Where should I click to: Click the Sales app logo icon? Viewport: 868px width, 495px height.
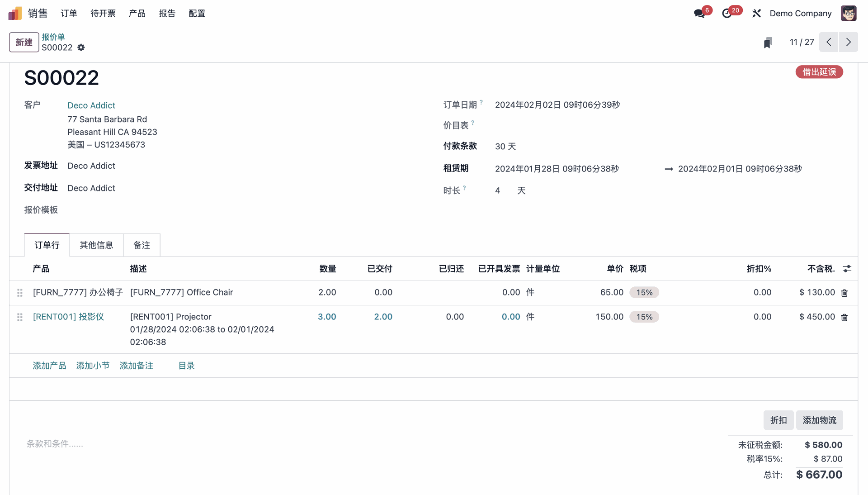[x=15, y=14]
